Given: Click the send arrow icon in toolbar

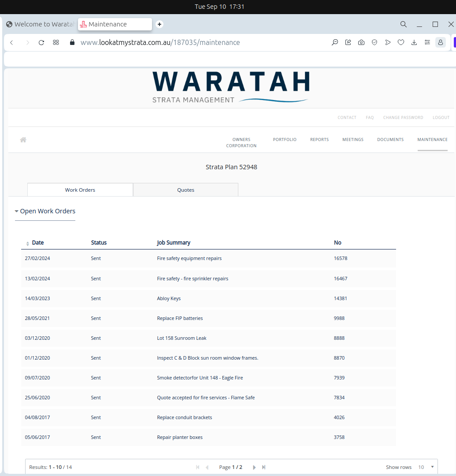Looking at the screenshot, I should [x=388, y=42].
